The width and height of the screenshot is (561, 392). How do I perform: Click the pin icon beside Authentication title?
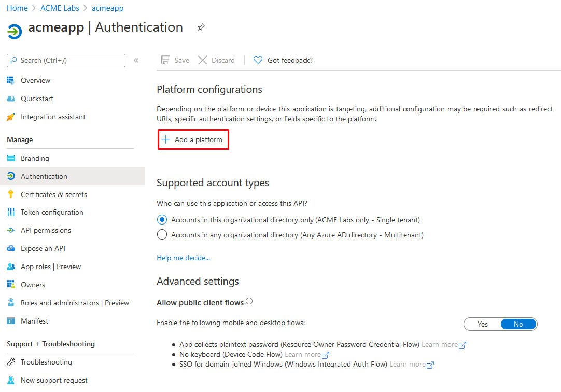(x=201, y=27)
